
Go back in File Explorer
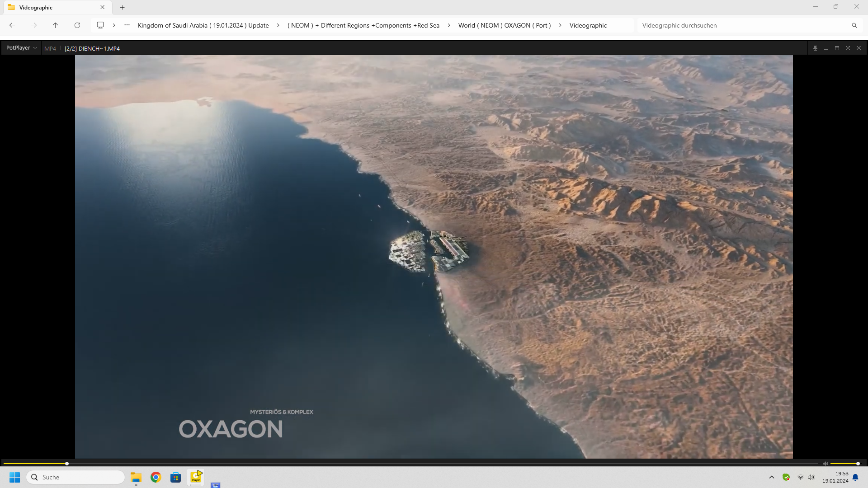12,25
